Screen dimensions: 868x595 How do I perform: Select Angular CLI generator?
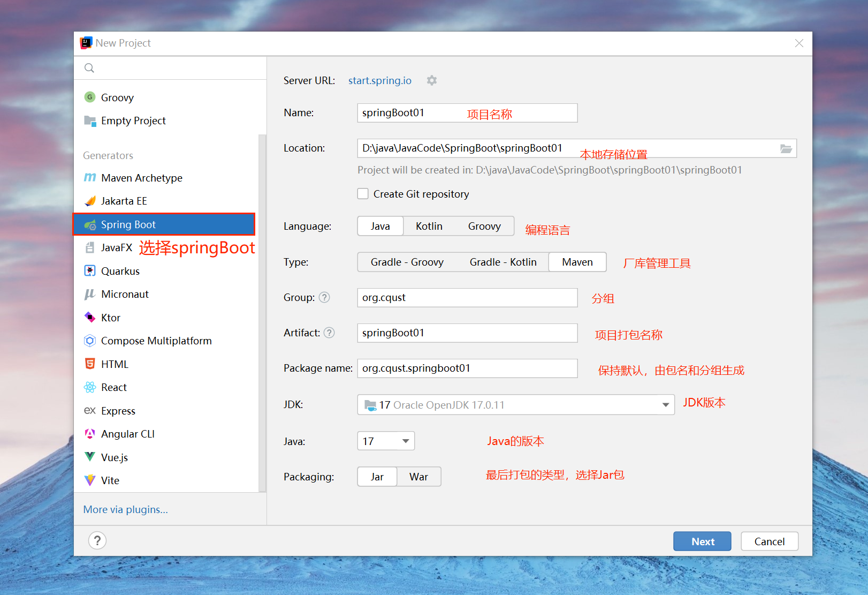click(166, 434)
